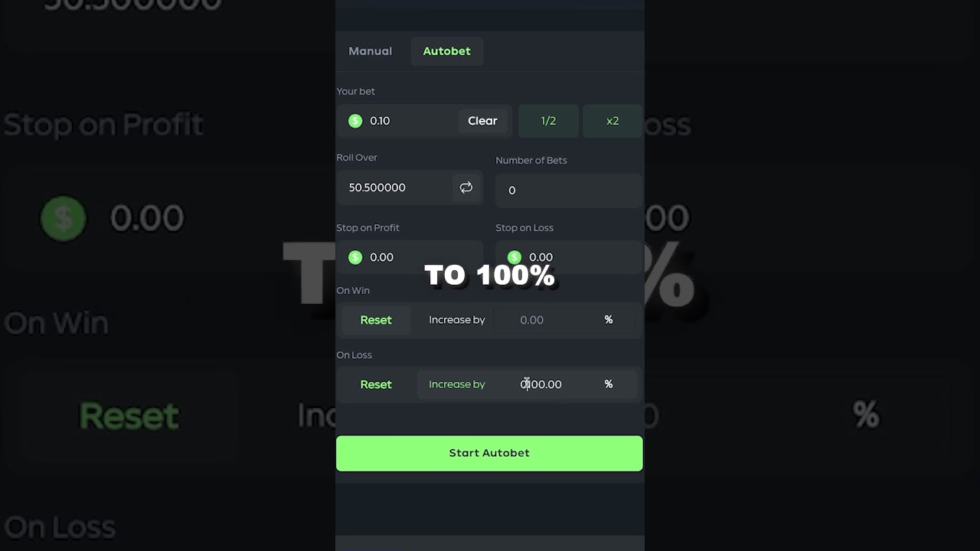The width and height of the screenshot is (980, 551).
Task: Click the percent symbol in On Win row
Action: (609, 320)
